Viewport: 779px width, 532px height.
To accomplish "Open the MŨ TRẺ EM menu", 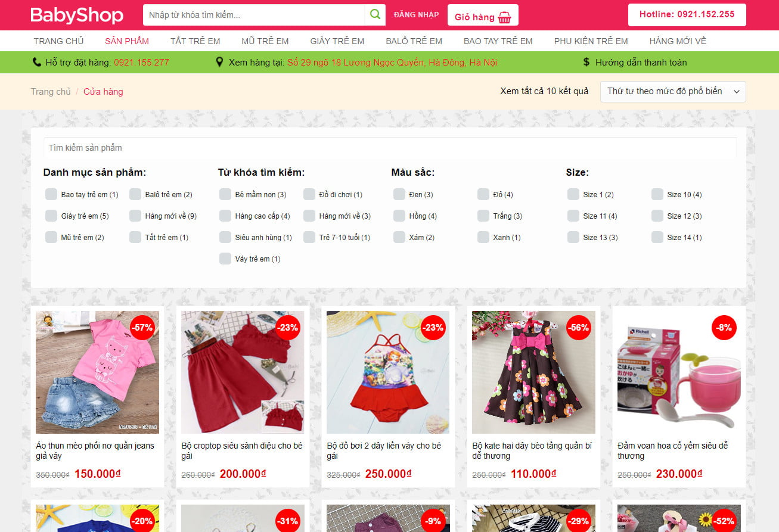I will pyautogui.click(x=265, y=41).
